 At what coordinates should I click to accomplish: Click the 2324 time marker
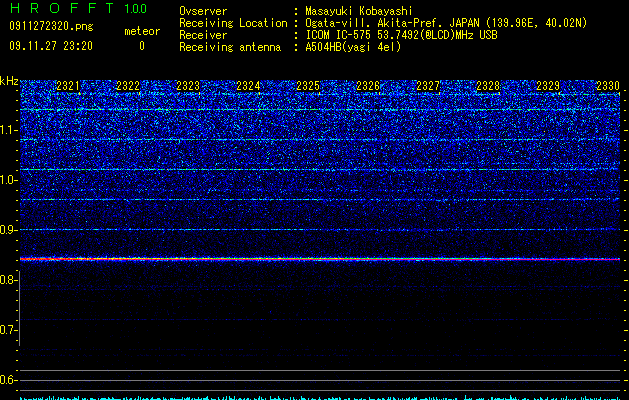tap(248, 86)
